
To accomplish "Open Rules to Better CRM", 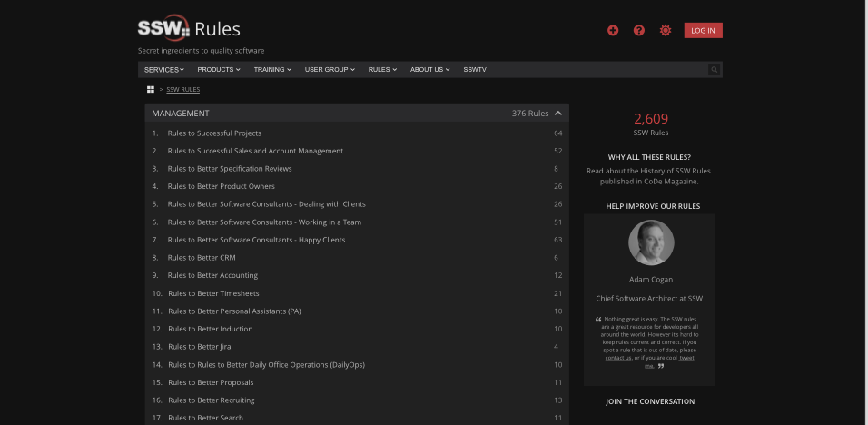I will click(202, 258).
